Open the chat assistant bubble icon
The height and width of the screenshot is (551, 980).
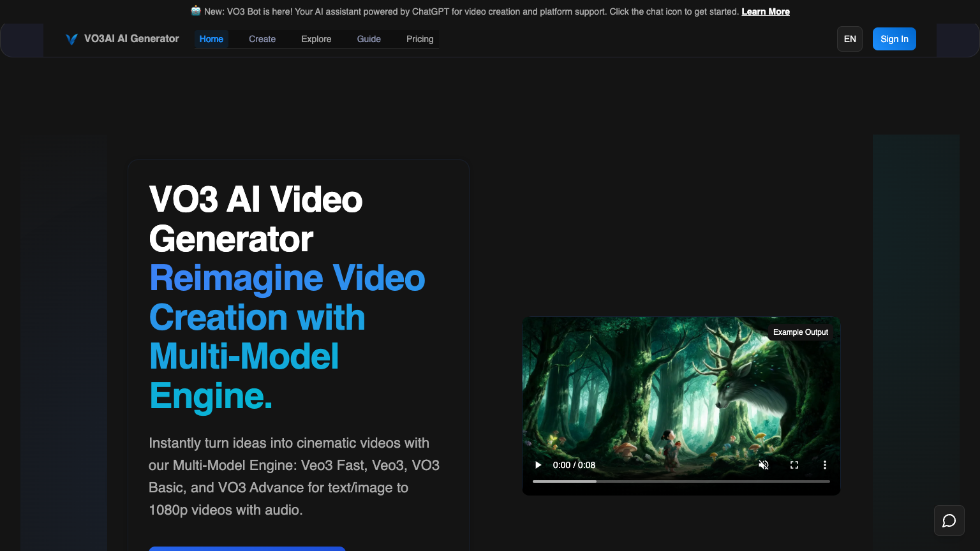click(949, 520)
